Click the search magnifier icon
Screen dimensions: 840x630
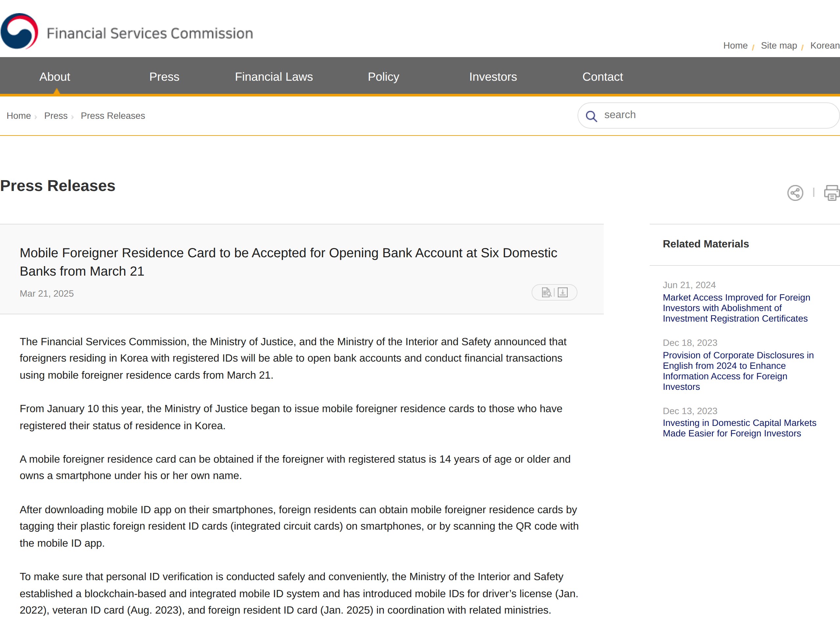591,116
